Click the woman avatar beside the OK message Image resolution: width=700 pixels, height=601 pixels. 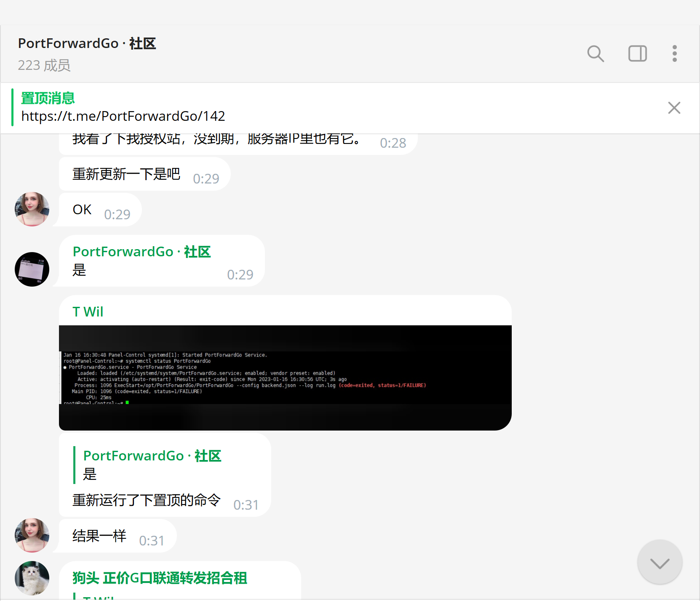point(32,209)
